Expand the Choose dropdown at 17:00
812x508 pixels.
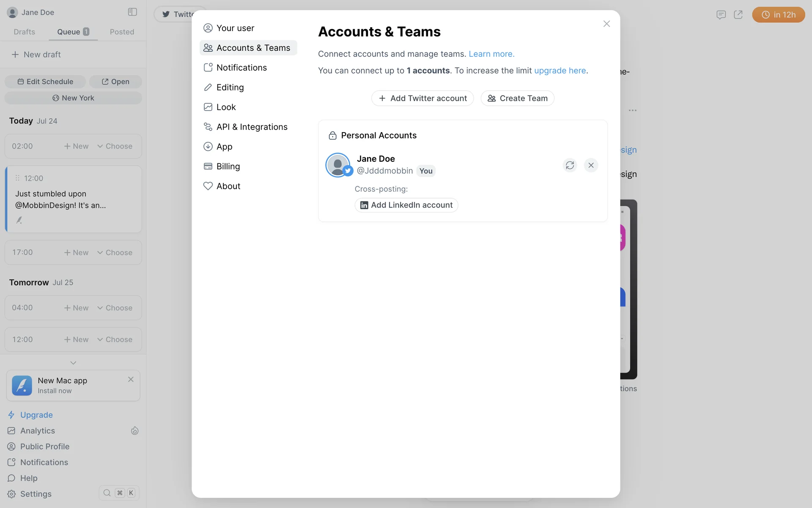[x=115, y=252]
